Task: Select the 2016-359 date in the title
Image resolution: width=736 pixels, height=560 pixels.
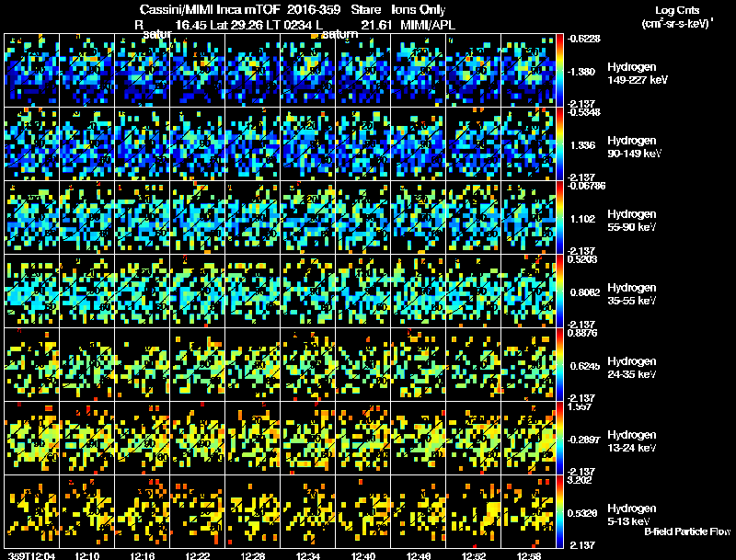Action: click(x=314, y=9)
